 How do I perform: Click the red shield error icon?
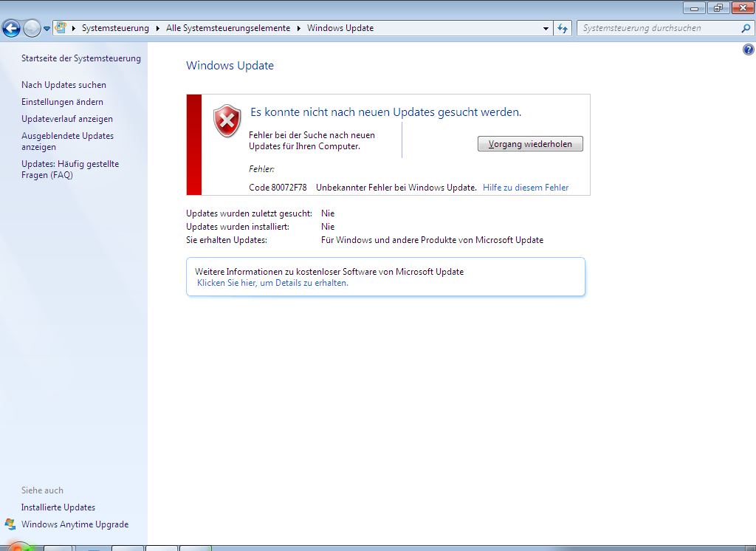point(227,120)
